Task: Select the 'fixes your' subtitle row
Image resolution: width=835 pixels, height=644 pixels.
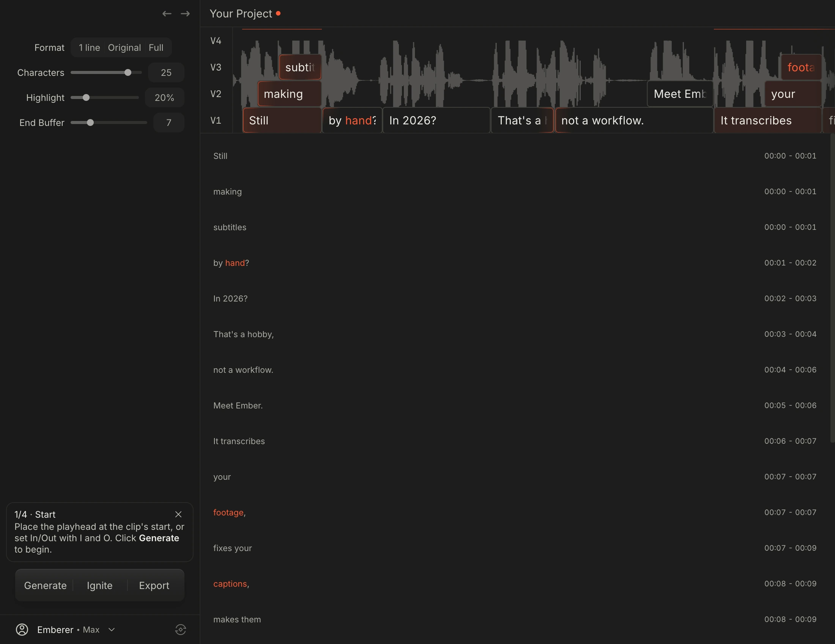Action: pos(515,548)
